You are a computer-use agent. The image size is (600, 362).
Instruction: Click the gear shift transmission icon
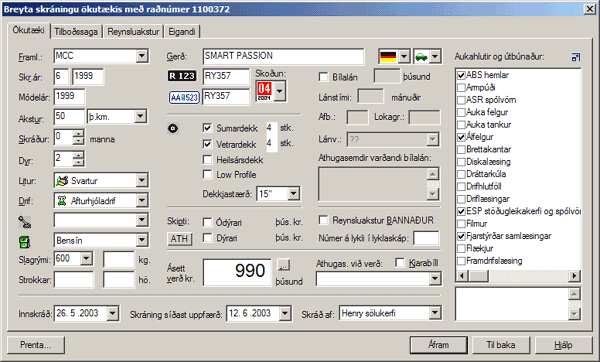click(x=24, y=222)
